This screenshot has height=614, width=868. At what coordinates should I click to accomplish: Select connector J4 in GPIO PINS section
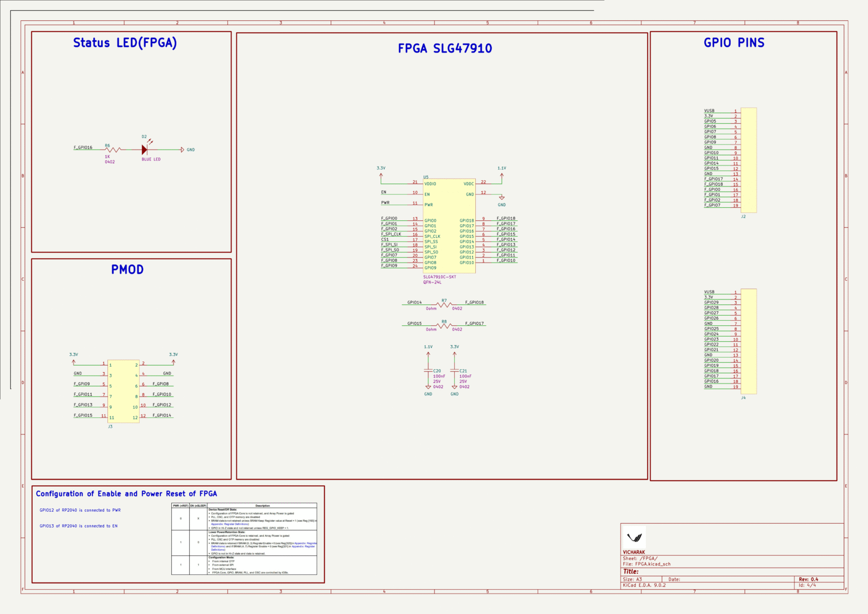(750, 339)
